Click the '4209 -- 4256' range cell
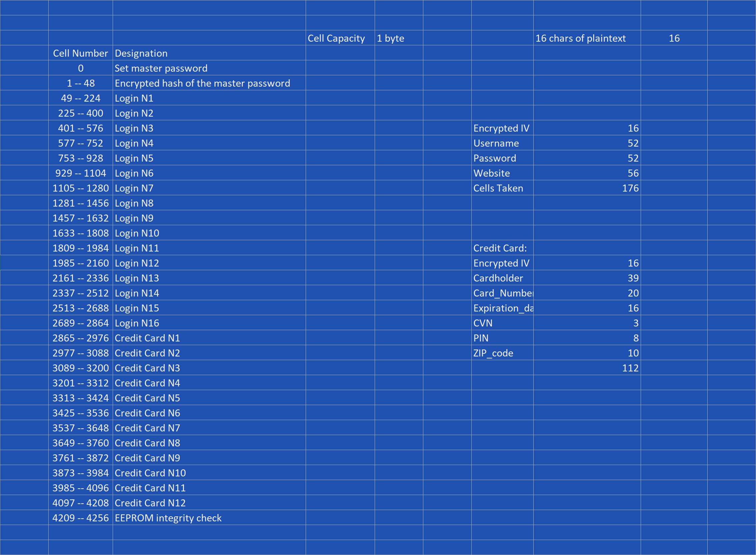 coord(81,518)
